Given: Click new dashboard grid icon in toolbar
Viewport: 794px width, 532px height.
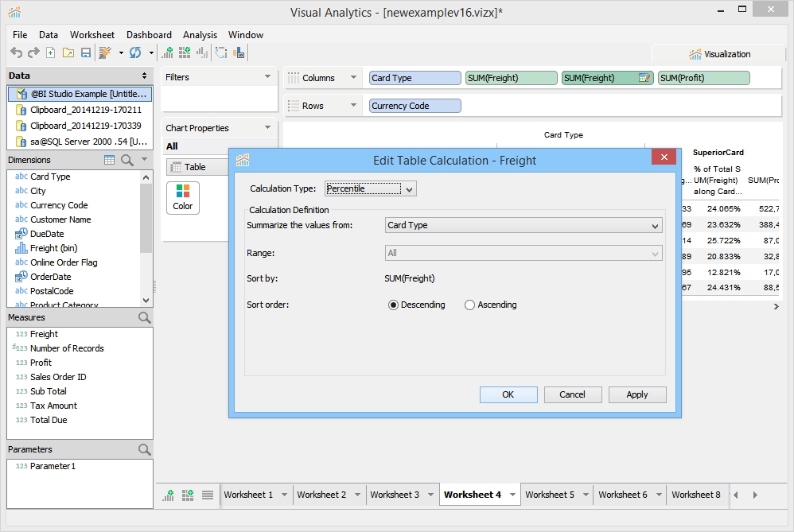Looking at the screenshot, I should click(x=185, y=52).
